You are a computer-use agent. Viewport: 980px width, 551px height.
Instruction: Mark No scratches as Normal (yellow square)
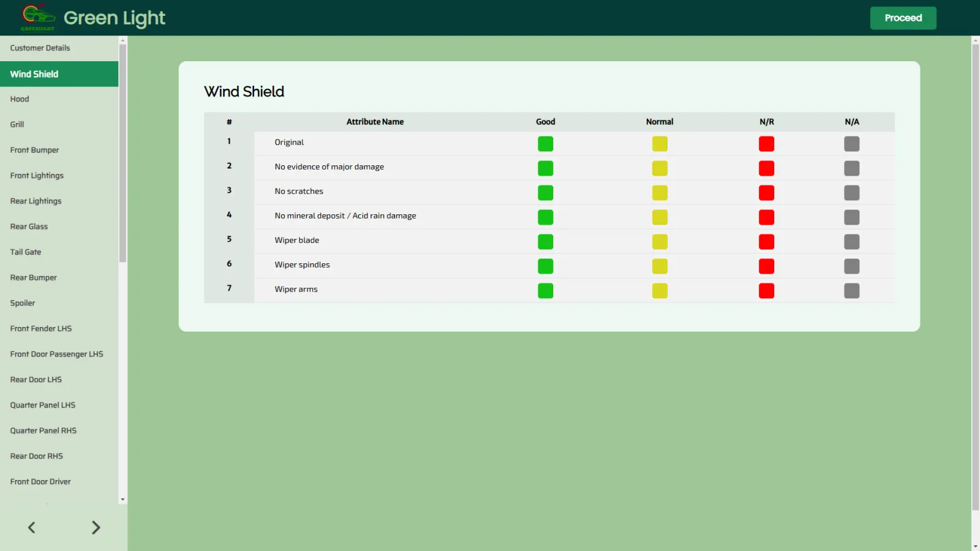coord(660,193)
